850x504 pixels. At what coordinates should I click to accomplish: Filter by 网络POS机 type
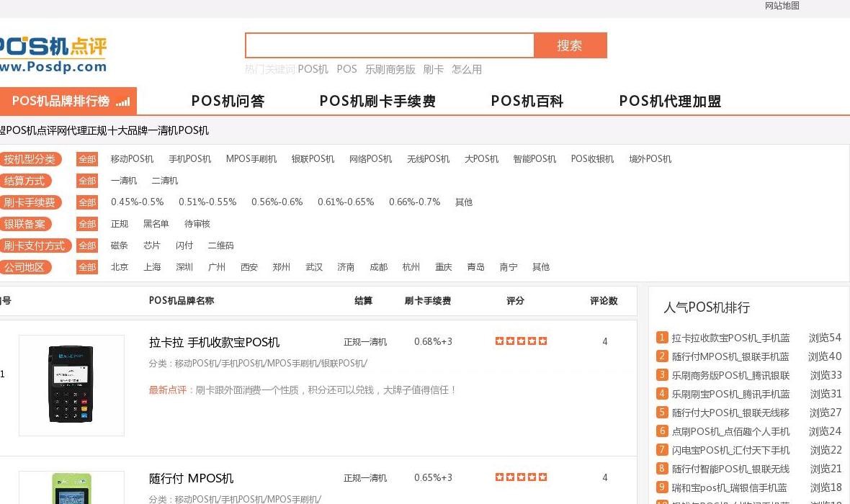tap(370, 159)
